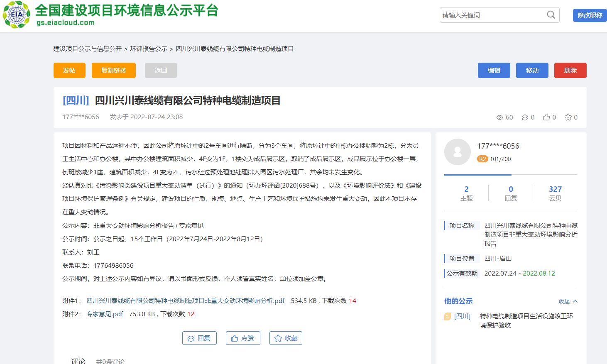Image resolution: width=607 pixels, height=364 pixels.
Task: Click the 复制链接 button
Action: point(114,70)
